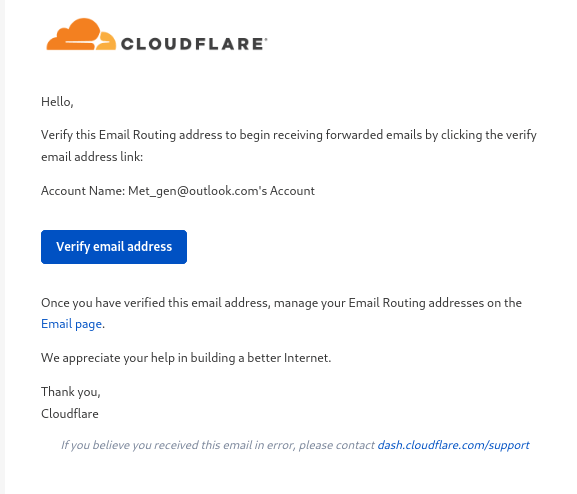Click the word 'Met_gen@outlook.com's' in account name
The width and height of the screenshot is (577, 494).
click(x=198, y=191)
